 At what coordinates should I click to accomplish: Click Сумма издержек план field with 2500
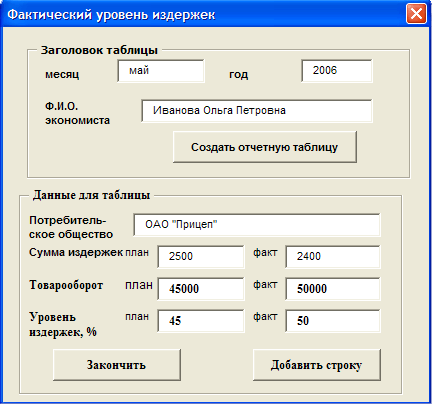201,257
